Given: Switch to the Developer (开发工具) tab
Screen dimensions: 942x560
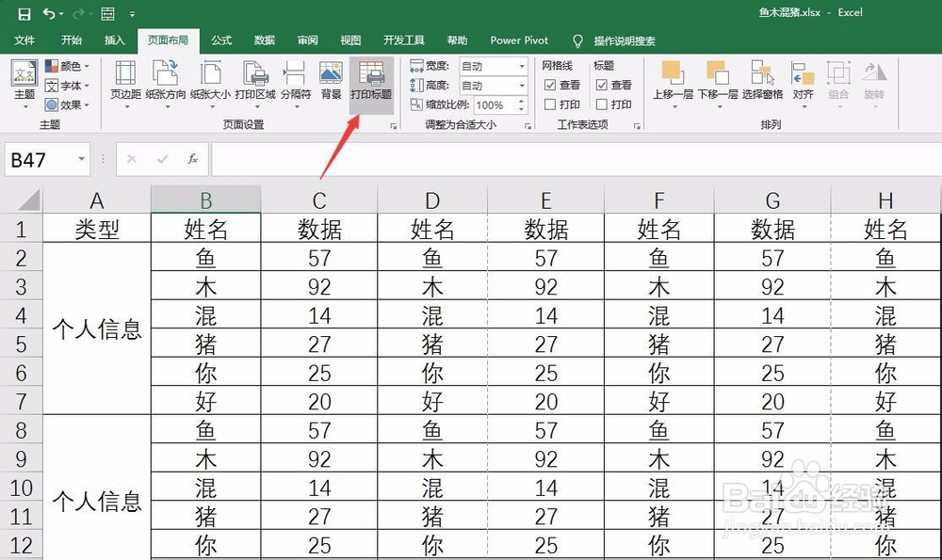Looking at the screenshot, I should [x=404, y=40].
